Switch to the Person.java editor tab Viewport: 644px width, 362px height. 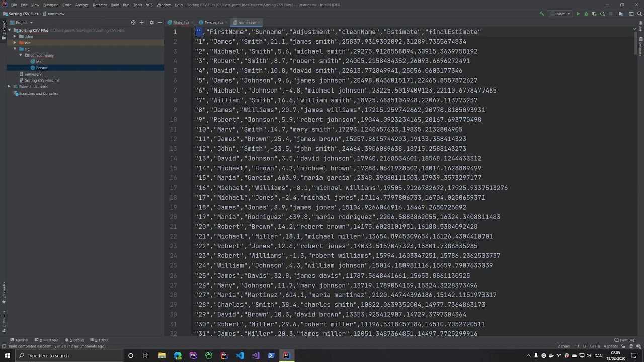[x=213, y=23]
